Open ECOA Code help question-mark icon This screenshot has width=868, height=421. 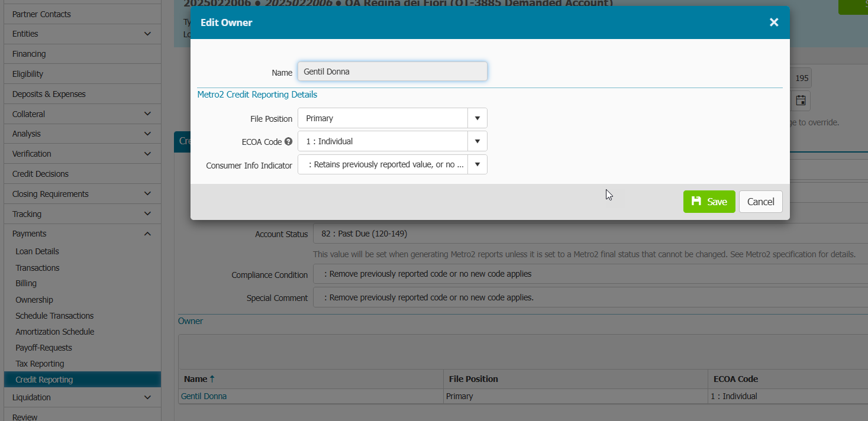[x=288, y=142]
